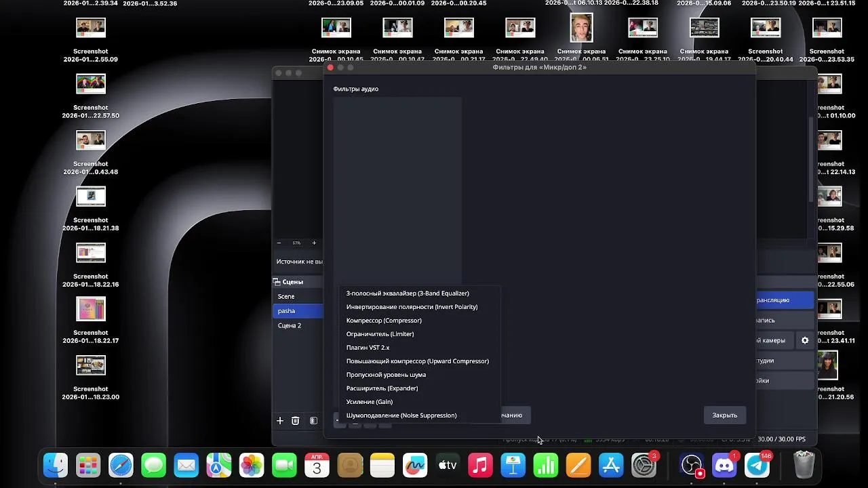Click OBS preview vertical scrollbar
Viewport: 868px width, 488px height.
tap(811, 160)
